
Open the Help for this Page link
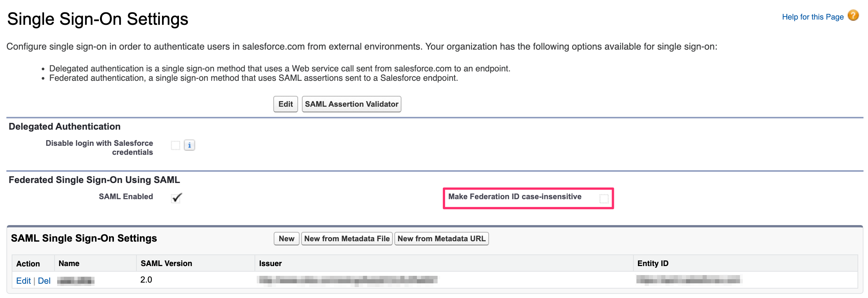pyautogui.click(x=813, y=17)
